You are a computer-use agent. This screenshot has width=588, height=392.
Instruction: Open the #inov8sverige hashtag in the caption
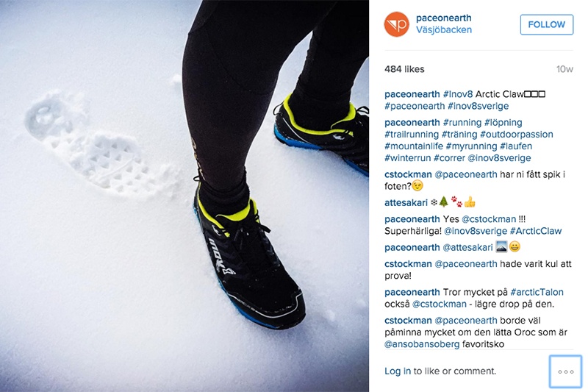click(478, 106)
